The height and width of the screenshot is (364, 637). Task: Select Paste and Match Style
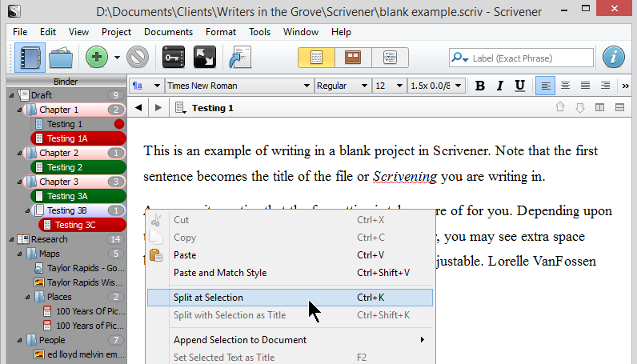(x=220, y=273)
